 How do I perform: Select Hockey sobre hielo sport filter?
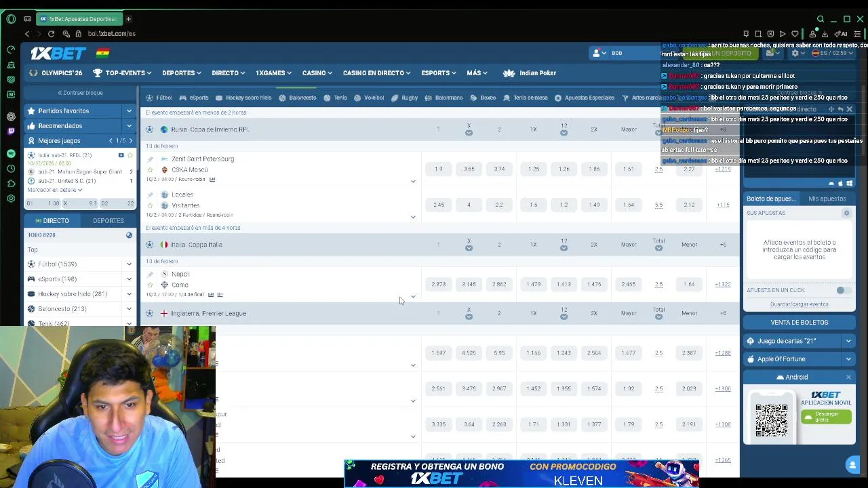(243, 98)
